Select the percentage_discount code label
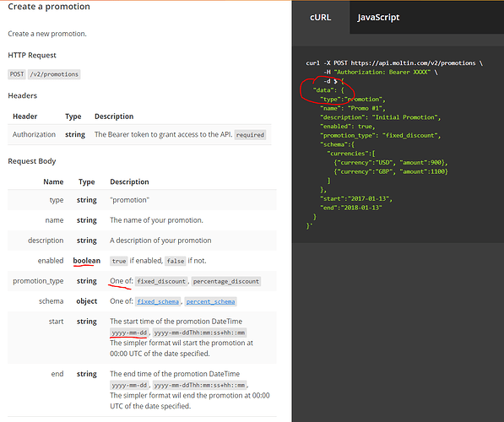 (226, 281)
